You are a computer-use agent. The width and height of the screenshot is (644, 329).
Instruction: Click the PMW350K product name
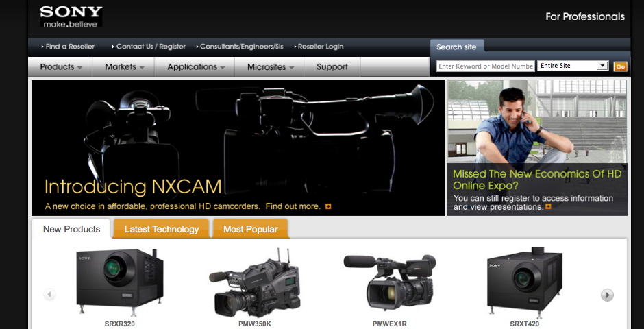255,324
